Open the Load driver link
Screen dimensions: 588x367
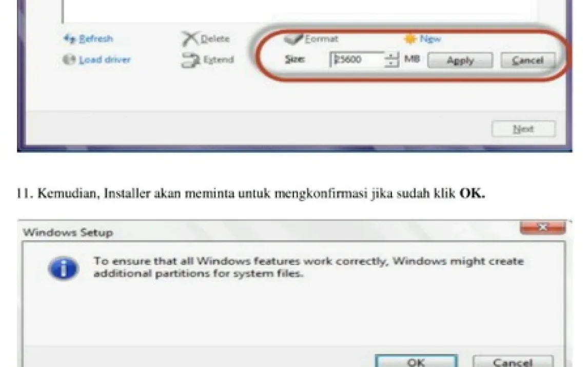pos(105,59)
